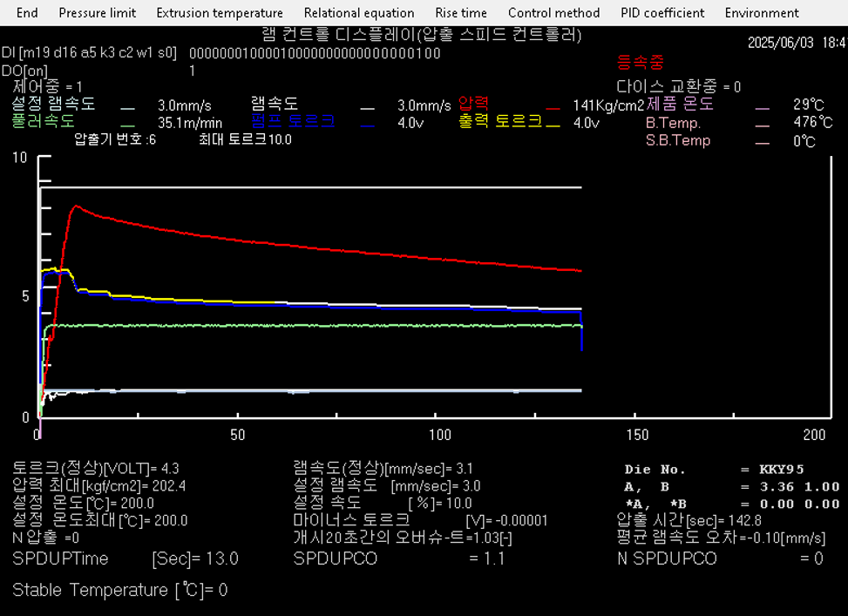Viewport: 848px width, 616px height.
Task: Select Relational equation in the menu bar
Action: [359, 13]
